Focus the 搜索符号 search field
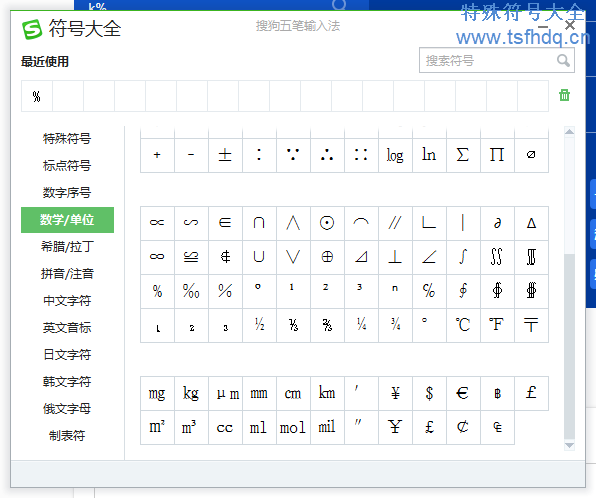The width and height of the screenshot is (596, 498). tap(497, 60)
